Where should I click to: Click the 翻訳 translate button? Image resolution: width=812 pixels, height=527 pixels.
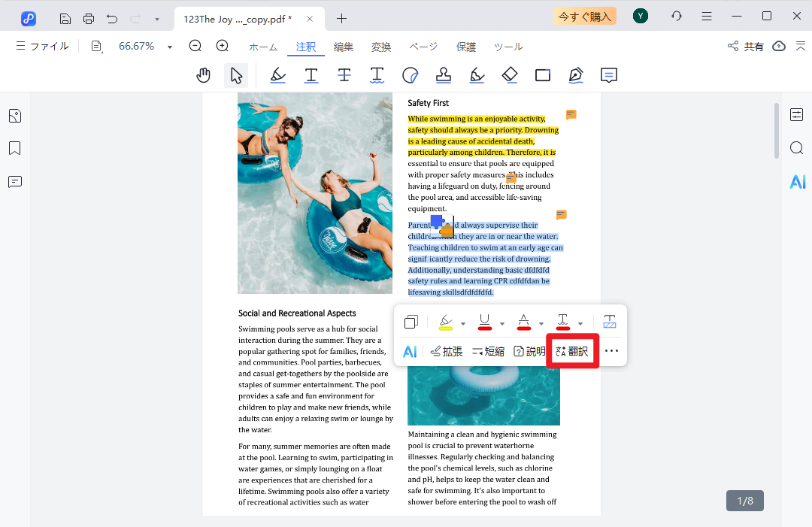click(572, 351)
